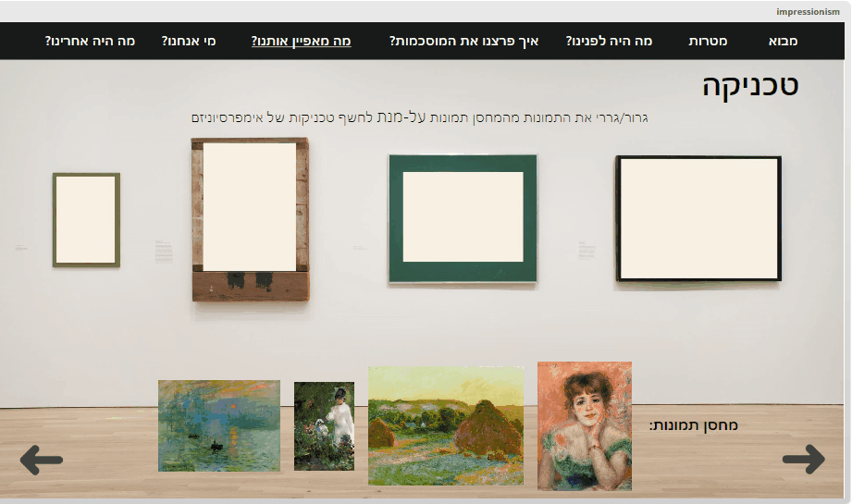Open the מטרות menu item

(x=708, y=41)
